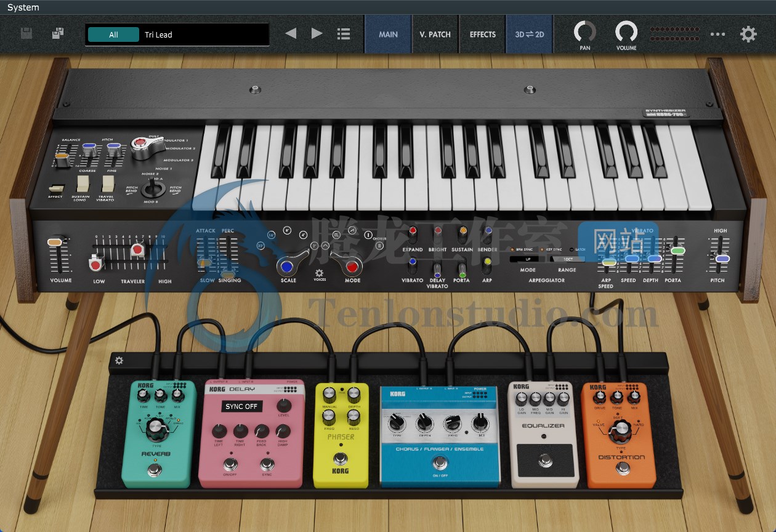Select the square wave mode icon

click(336, 235)
